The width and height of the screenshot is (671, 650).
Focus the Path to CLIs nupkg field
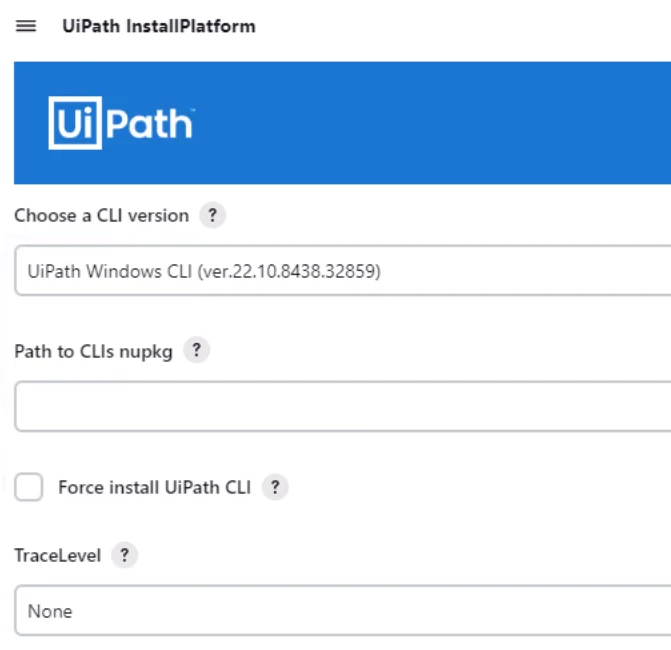coord(342,406)
